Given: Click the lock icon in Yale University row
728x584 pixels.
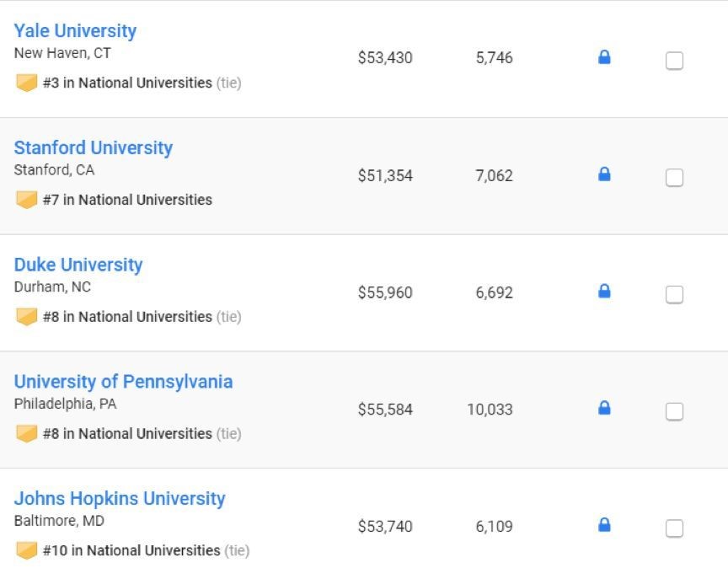Looking at the screenshot, I should (604, 57).
